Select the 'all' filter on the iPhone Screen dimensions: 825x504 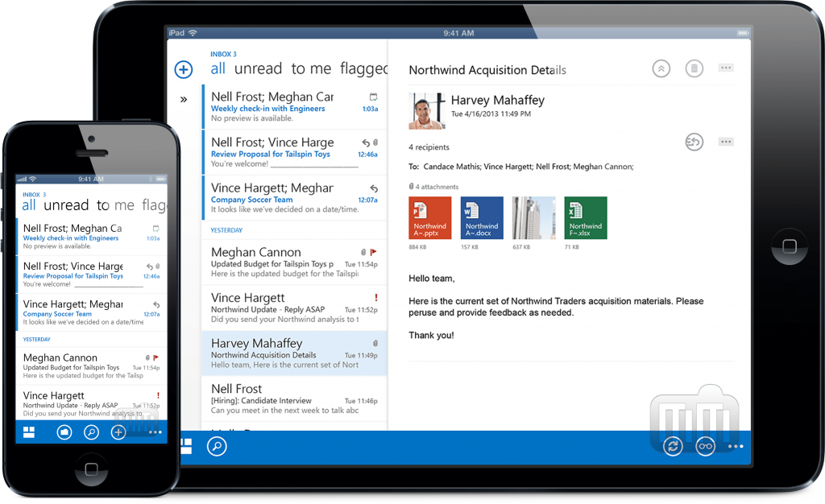coord(29,205)
